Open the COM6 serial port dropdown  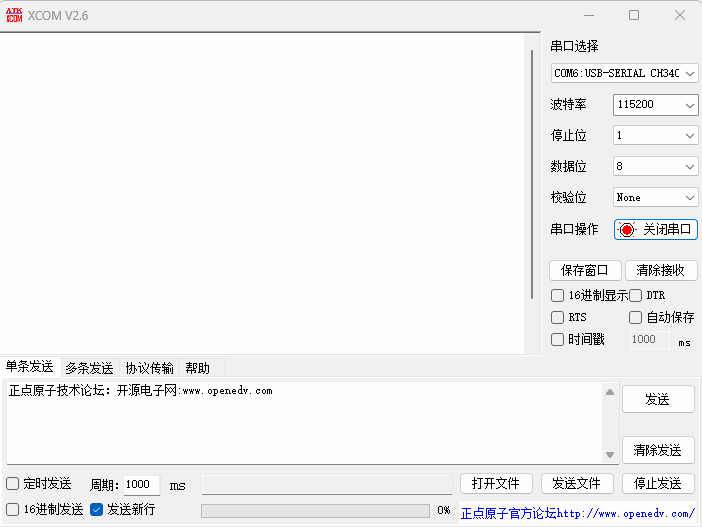624,73
